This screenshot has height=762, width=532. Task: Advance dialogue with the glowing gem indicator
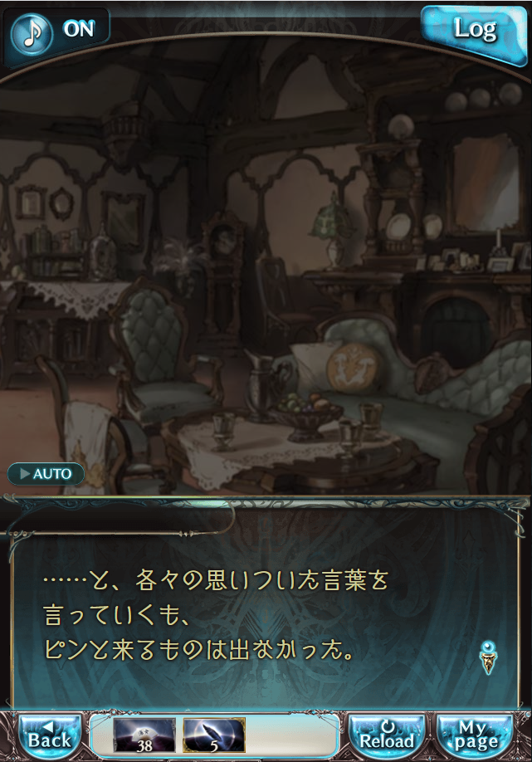point(488,657)
